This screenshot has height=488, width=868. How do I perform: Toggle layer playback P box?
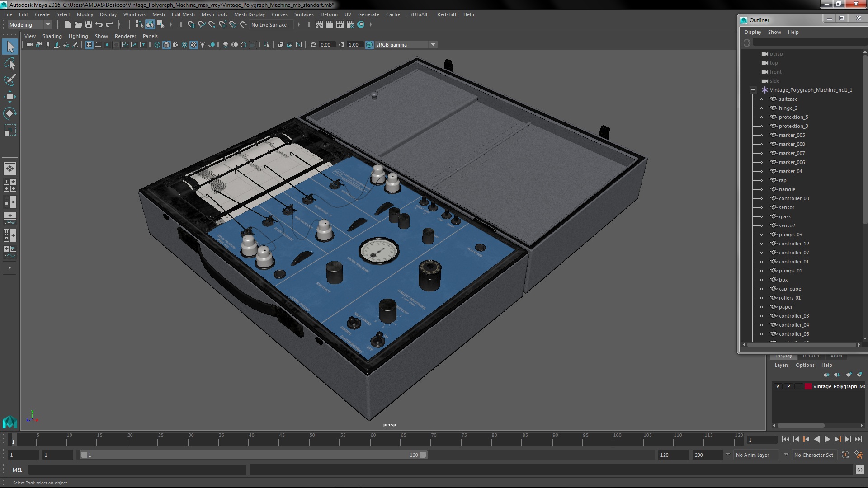tap(788, 386)
